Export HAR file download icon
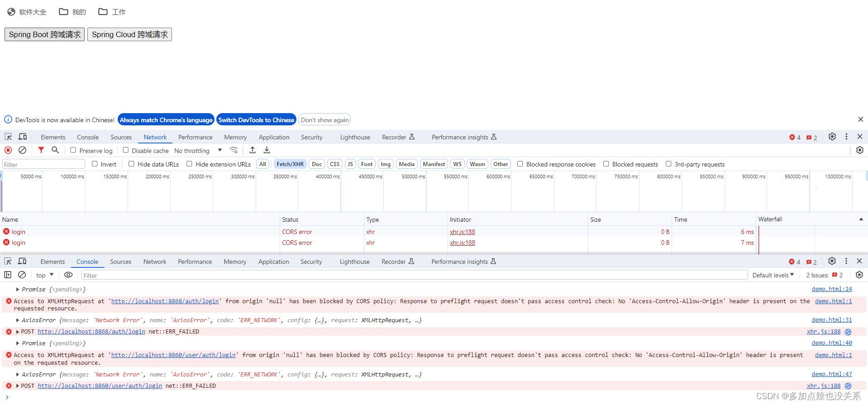The width and height of the screenshot is (868, 405). coord(267,150)
